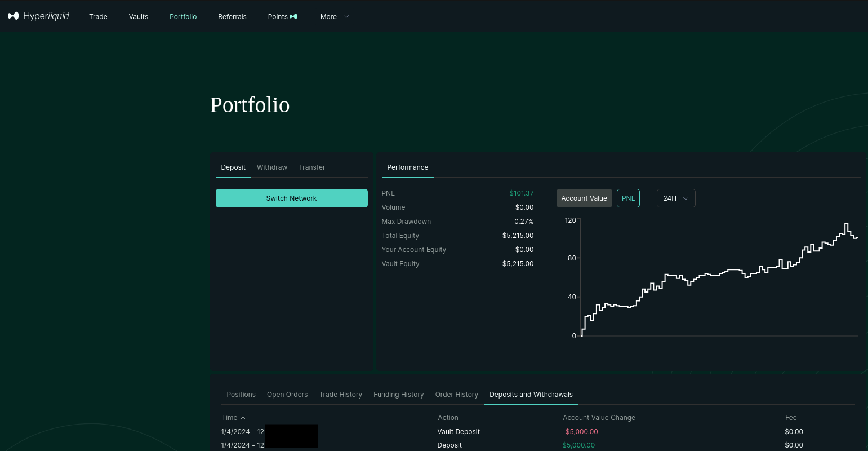Image resolution: width=868 pixels, height=451 pixels.
Task: Switch to the Withdraw tab
Action: (272, 167)
